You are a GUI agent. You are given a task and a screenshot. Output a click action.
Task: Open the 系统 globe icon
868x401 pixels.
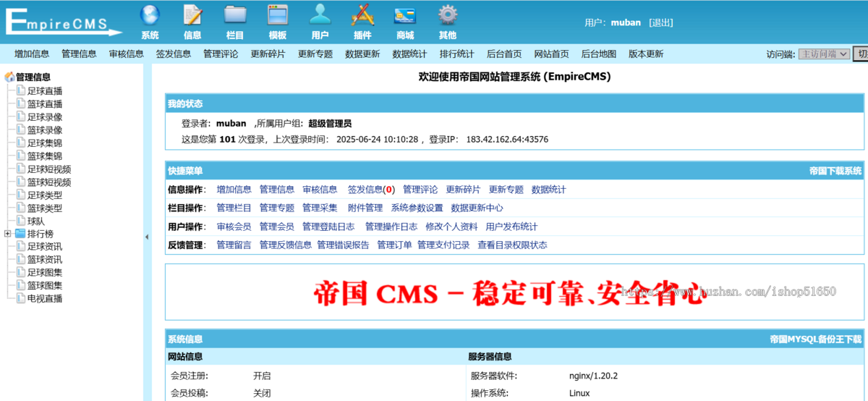pos(150,15)
